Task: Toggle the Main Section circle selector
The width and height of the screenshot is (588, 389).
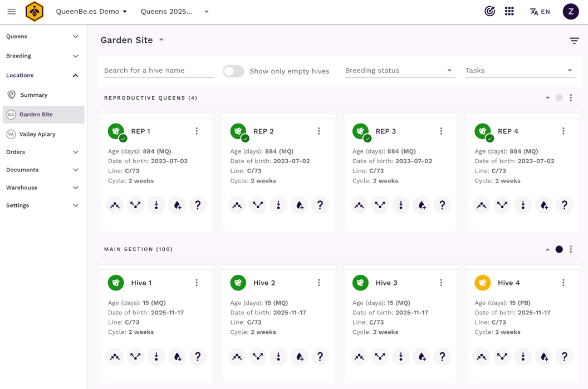Action: [559, 249]
